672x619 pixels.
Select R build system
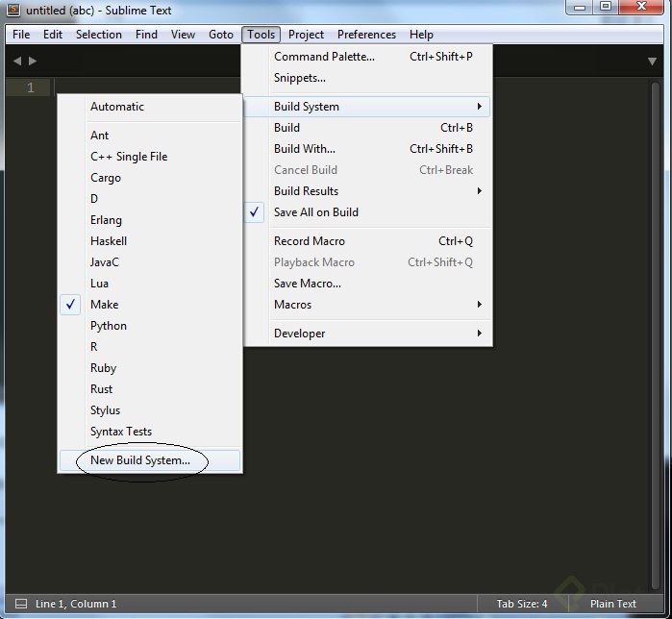click(150, 347)
